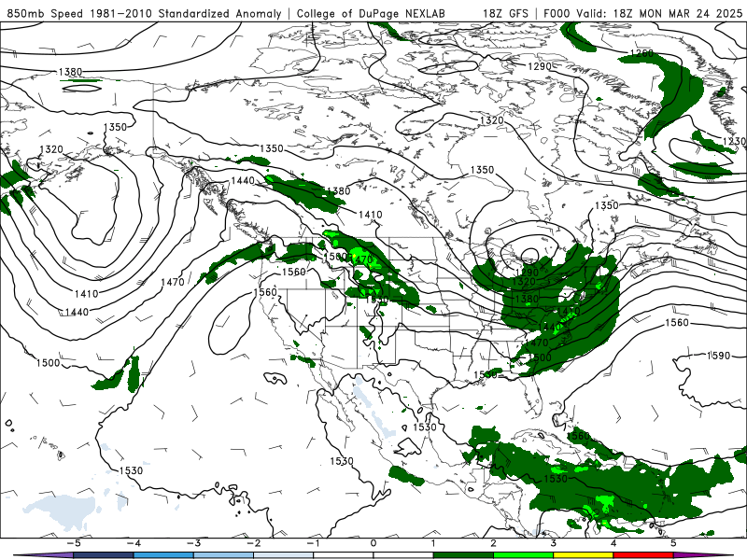747x560 pixels.
Task: Click the bright green 2 to 3 colorbar segment
Action: (523, 555)
